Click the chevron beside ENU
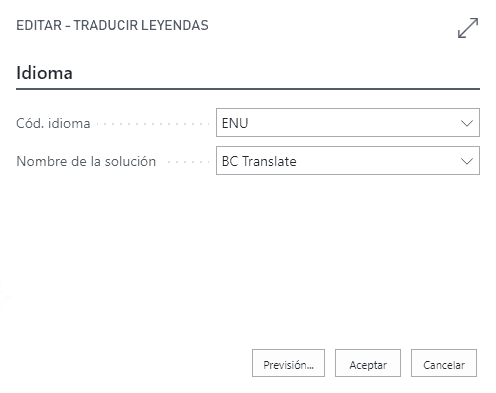This screenshot has height=393, width=496. [x=467, y=123]
